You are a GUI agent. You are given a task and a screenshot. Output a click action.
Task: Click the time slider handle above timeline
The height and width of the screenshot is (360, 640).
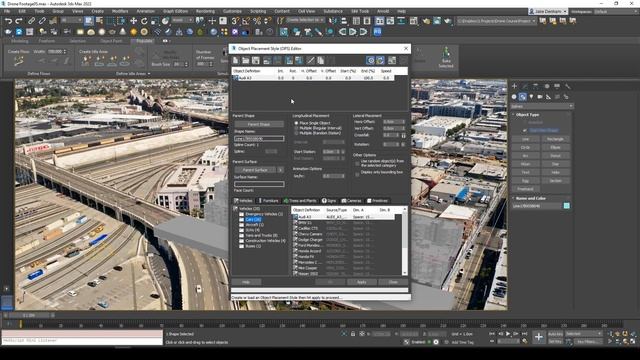pyautogui.click(x=29, y=316)
